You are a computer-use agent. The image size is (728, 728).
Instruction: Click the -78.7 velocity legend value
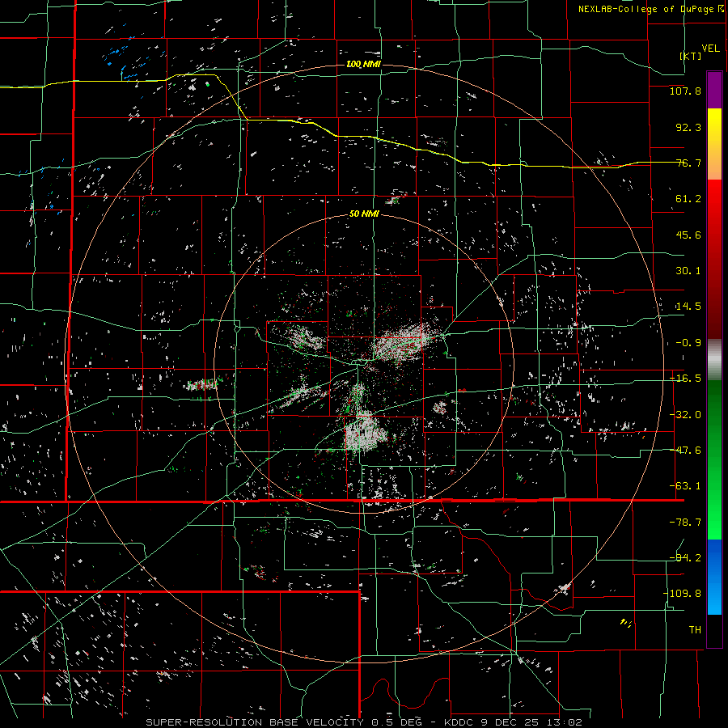pyautogui.click(x=685, y=523)
